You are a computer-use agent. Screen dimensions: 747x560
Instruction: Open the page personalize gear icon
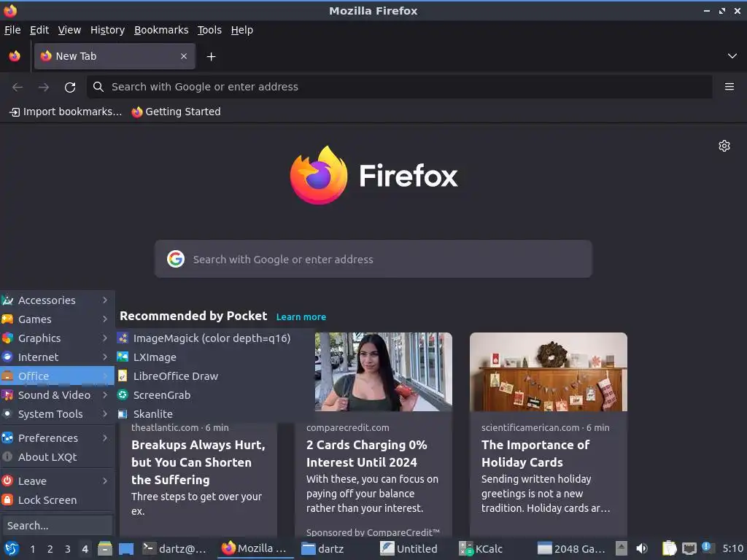click(724, 146)
